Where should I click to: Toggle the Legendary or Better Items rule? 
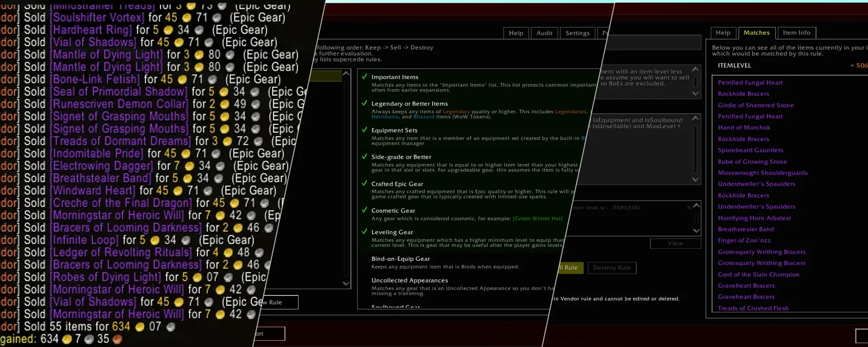(365, 103)
